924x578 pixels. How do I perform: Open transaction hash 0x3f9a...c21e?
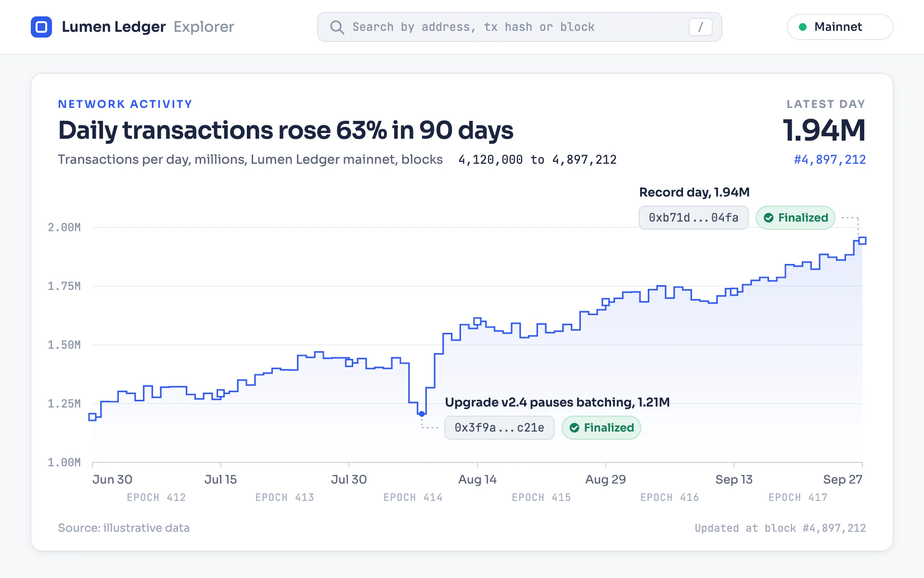click(500, 428)
